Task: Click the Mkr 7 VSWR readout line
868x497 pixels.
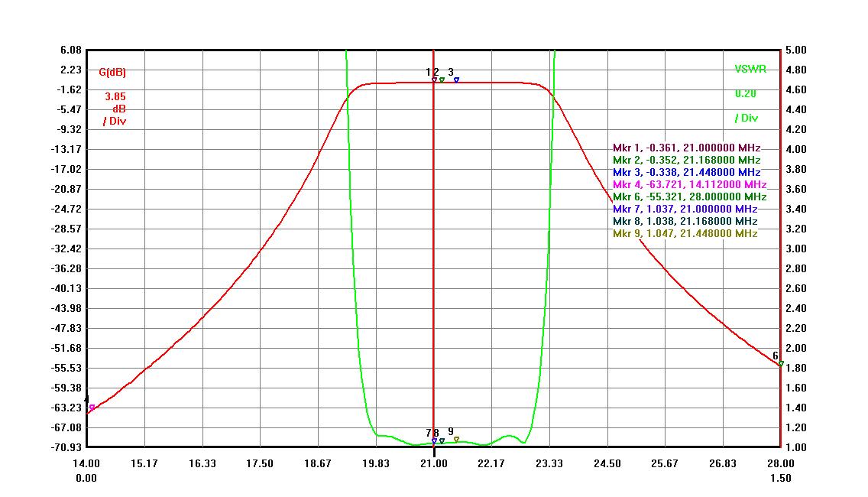Action: click(x=685, y=209)
